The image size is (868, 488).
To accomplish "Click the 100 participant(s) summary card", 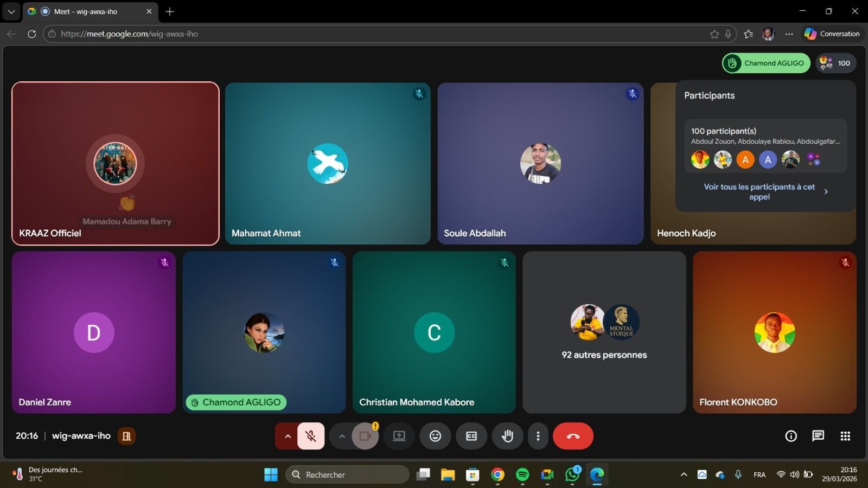I will click(x=765, y=146).
